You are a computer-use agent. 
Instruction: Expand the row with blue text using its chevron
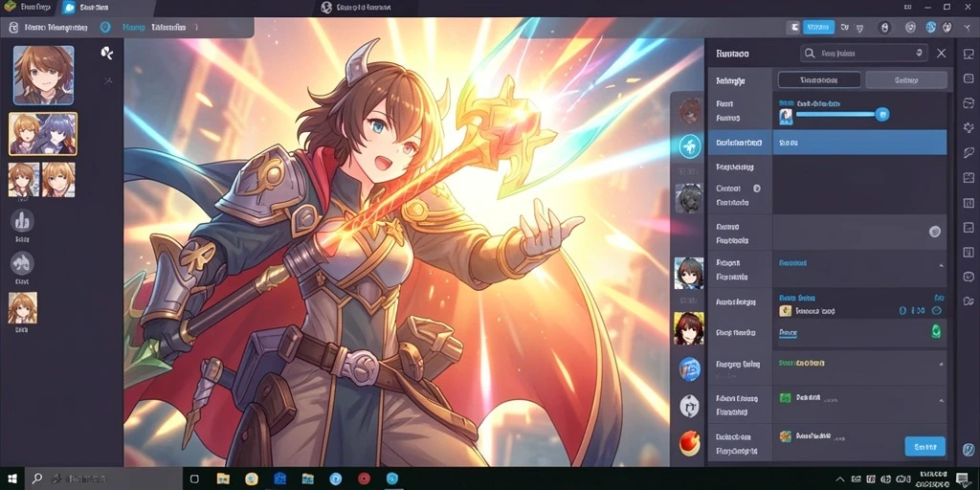941,265
